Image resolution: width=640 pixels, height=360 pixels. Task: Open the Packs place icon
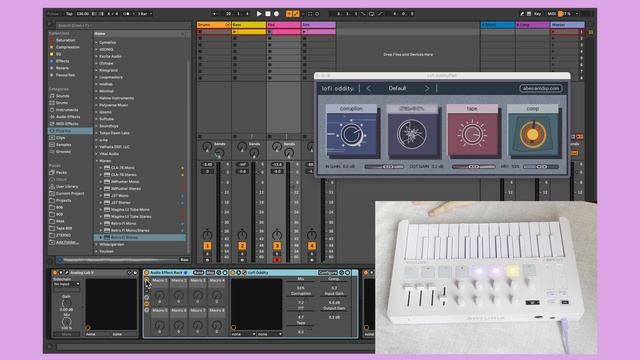(52, 172)
